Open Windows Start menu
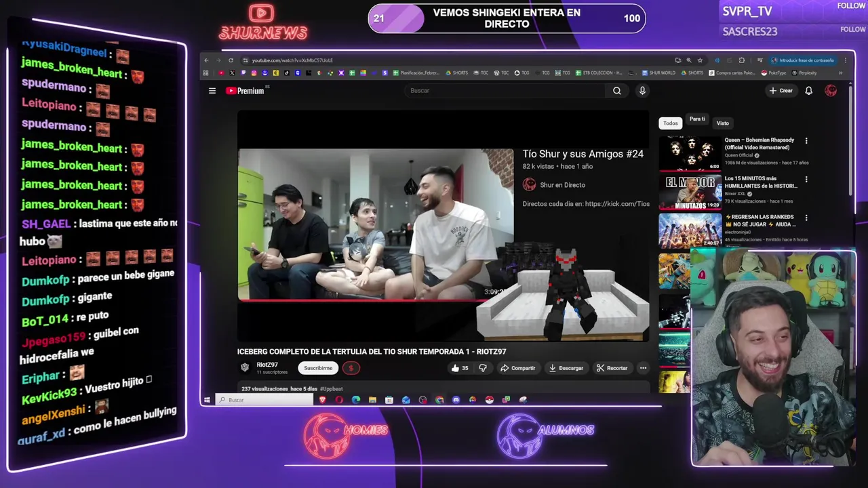This screenshot has height=488, width=868. pyautogui.click(x=207, y=400)
